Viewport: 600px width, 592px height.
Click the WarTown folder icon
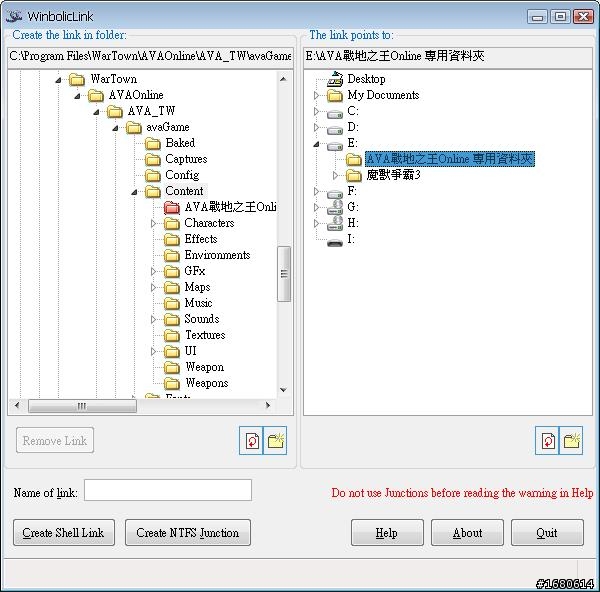77,80
